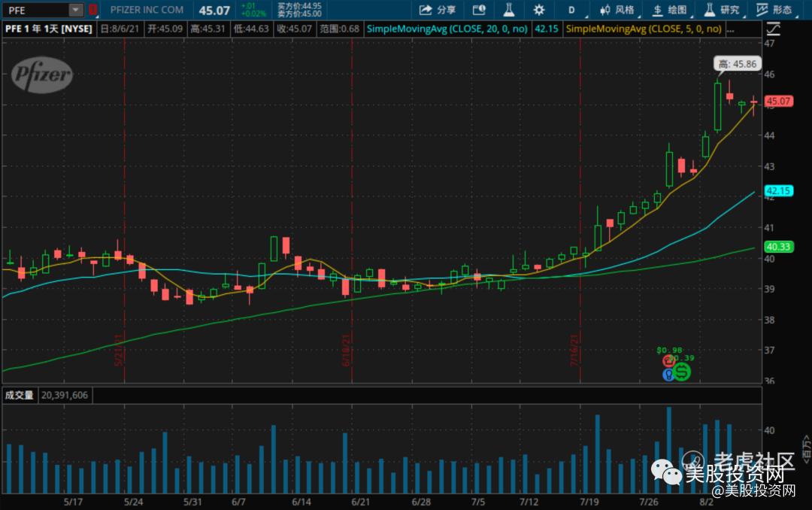Click the blue lightbulb event marker

click(x=668, y=374)
